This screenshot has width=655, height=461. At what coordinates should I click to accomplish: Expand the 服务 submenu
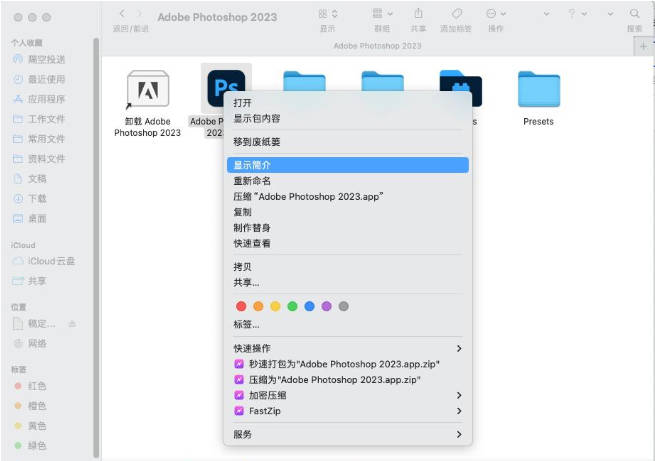[348, 435]
